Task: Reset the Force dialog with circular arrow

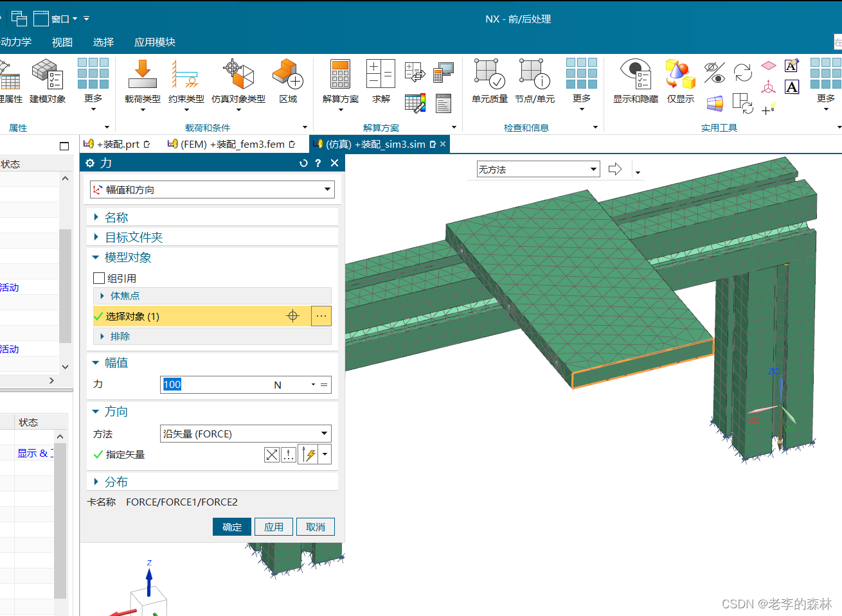Action: 303,163
